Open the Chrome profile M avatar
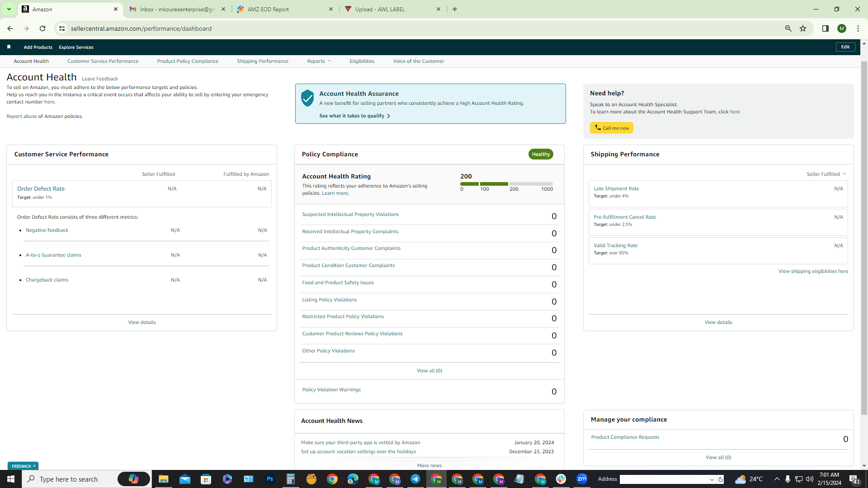 (x=841, y=28)
